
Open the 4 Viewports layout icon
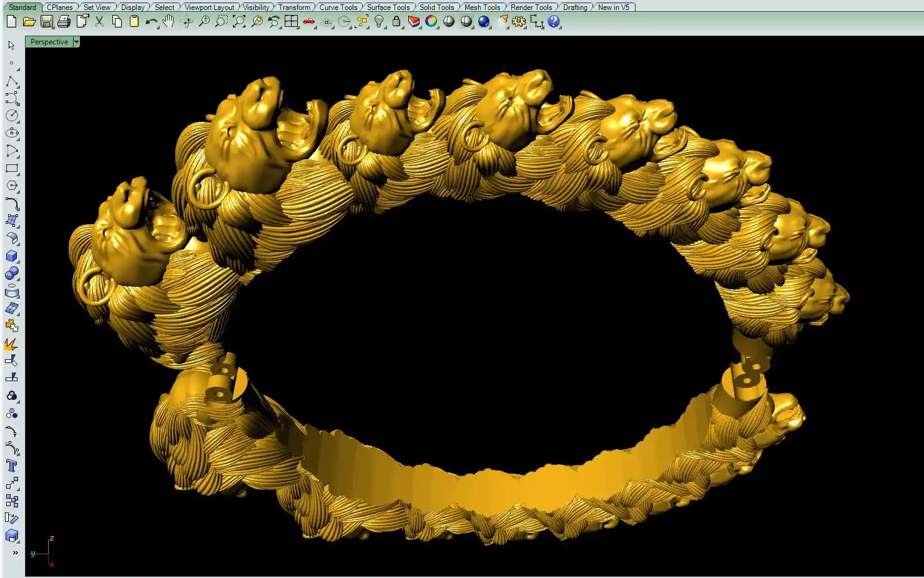click(292, 22)
